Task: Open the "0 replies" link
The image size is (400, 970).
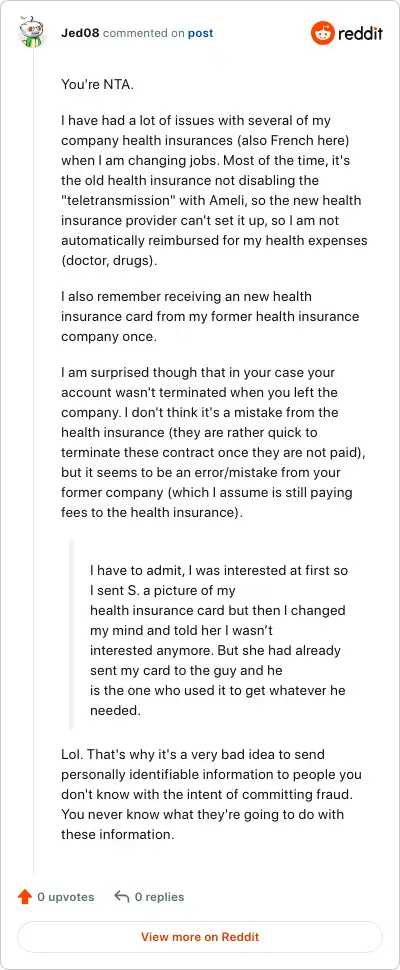Action: pyautogui.click(x=160, y=896)
